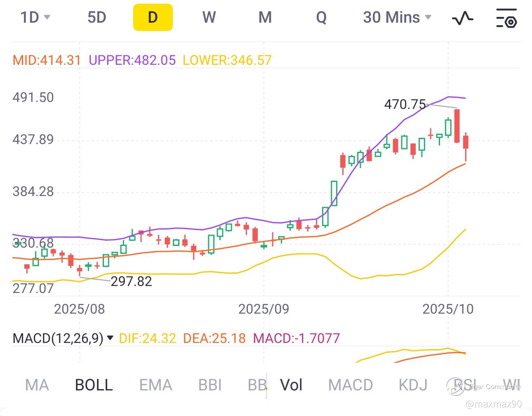The height and width of the screenshot is (416, 532).
Task: Select the M monthly timeframe
Action: 265,18
